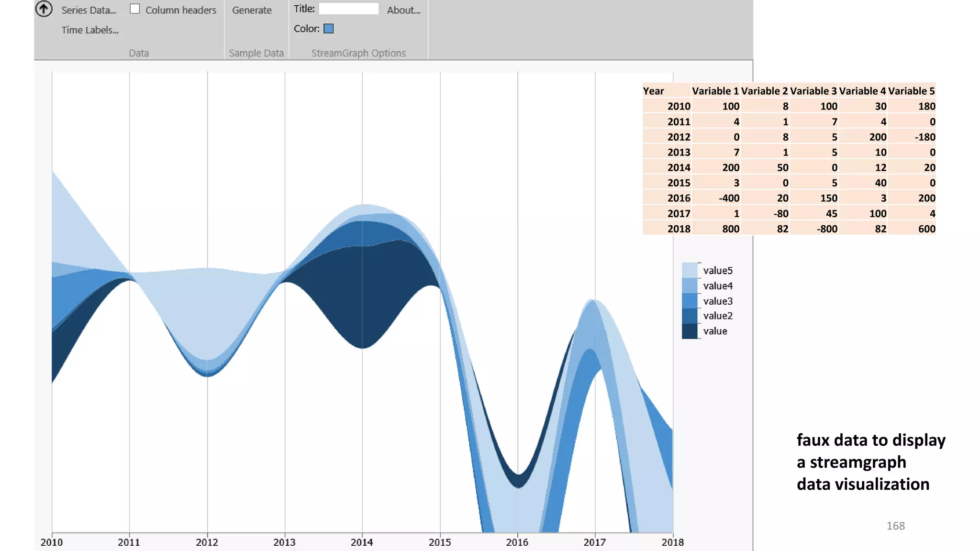The width and height of the screenshot is (980, 551).
Task: Click the 2016 axis label
Action: (517, 542)
